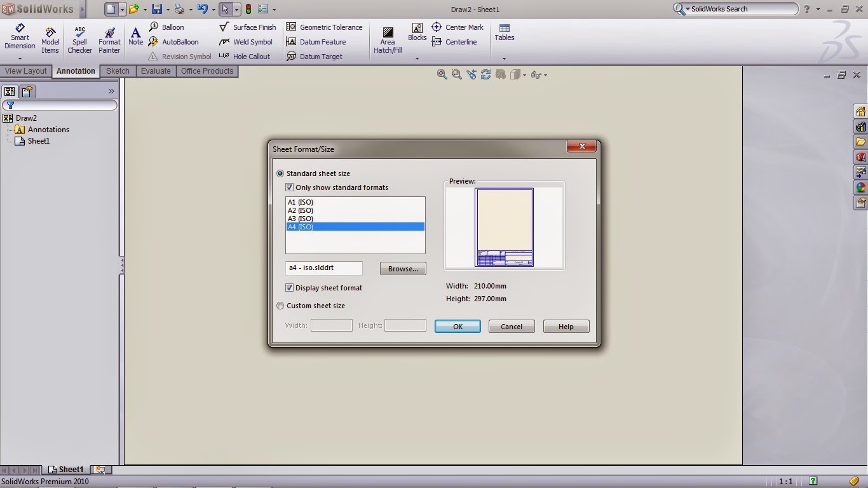
Task: Click the Print icon
Action: click(x=179, y=9)
